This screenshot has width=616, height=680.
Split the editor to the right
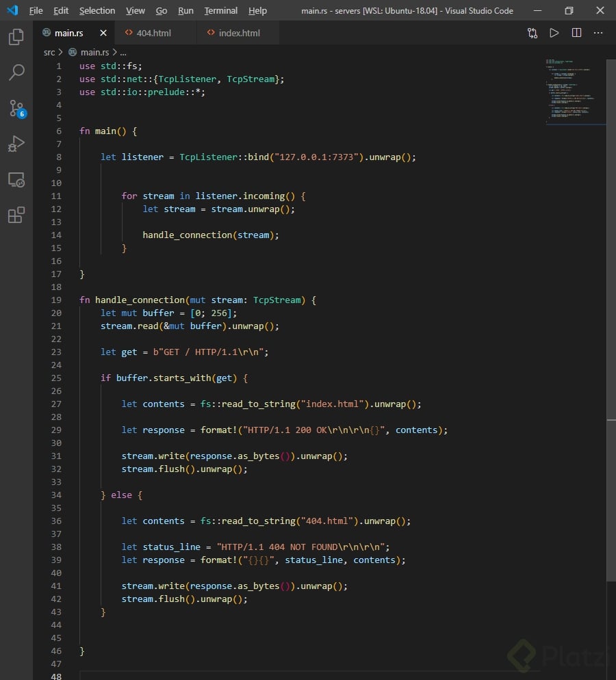click(576, 33)
